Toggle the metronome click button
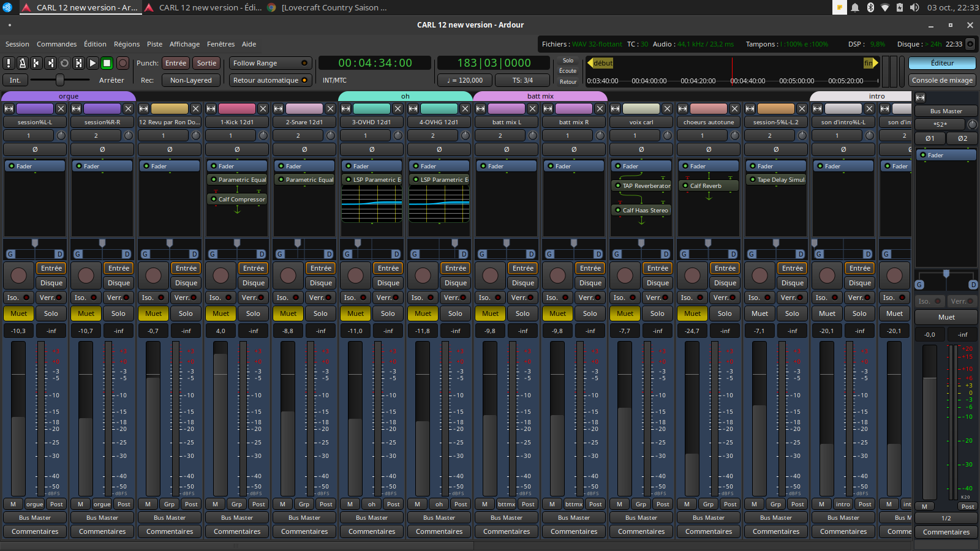The image size is (980, 551). (23, 63)
